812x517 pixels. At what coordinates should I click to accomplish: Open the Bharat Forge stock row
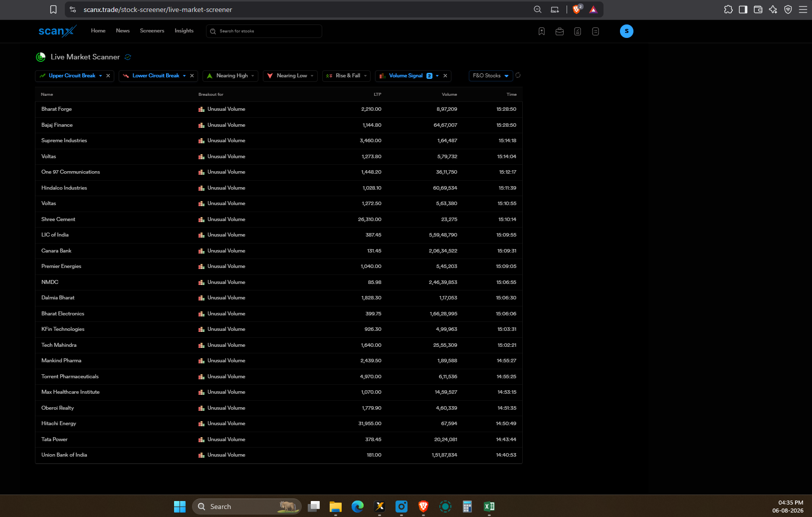279,109
